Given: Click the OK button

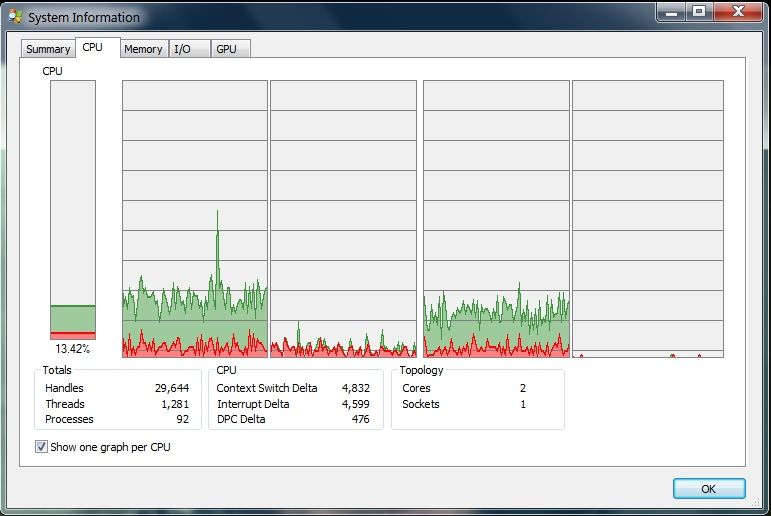Looking at the screenshot, I should (x=709, y=488).
